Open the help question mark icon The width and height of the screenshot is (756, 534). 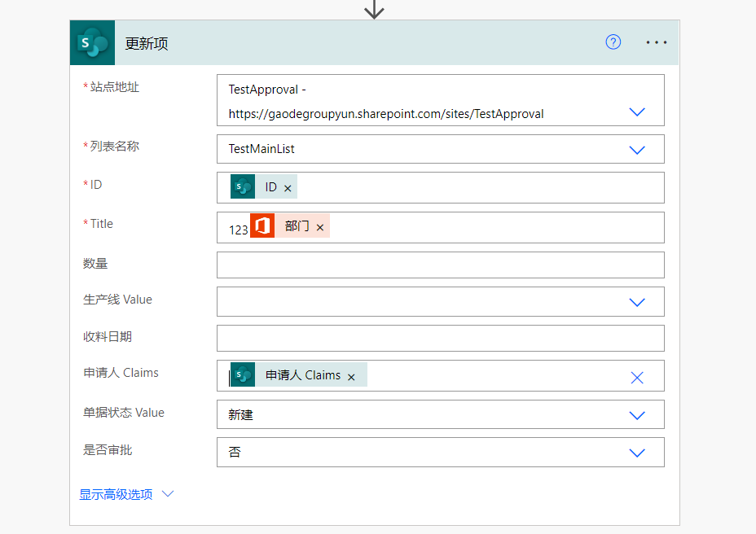[x=613, y=42]
